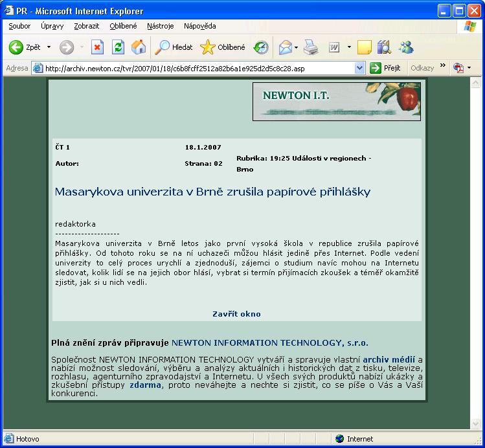Open NEWTON INFORMATION TECHNOLOGY, s.r.o. link
485x448 pixels.
(x=270, y=343)
